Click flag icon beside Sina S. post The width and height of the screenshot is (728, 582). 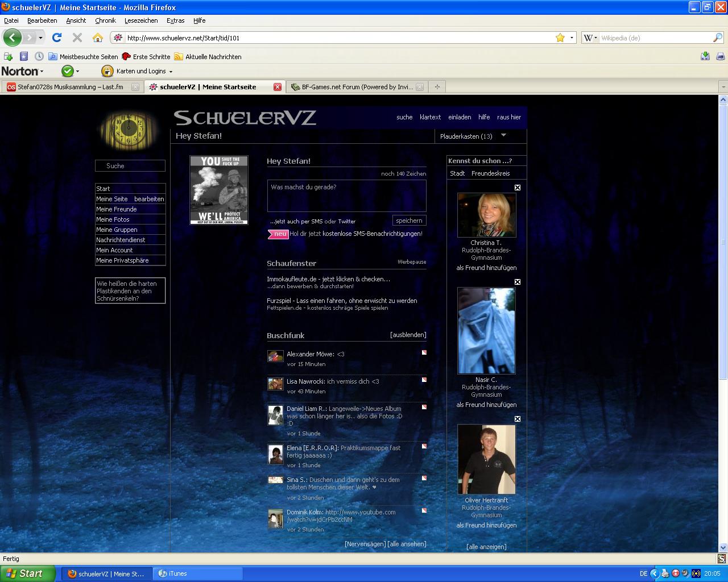[x=424, y=478]
